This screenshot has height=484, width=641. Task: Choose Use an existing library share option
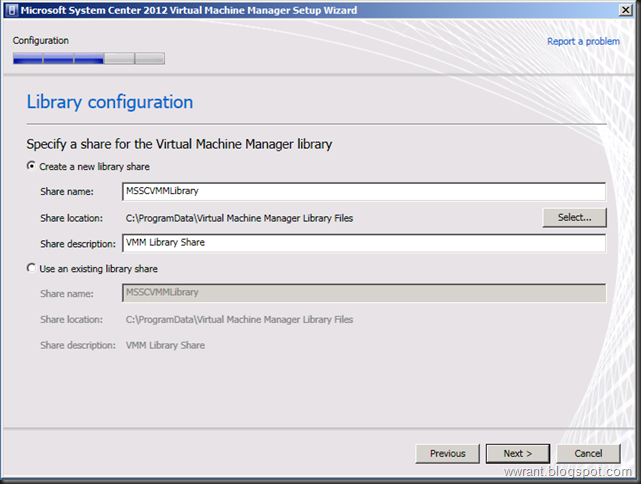31,269
